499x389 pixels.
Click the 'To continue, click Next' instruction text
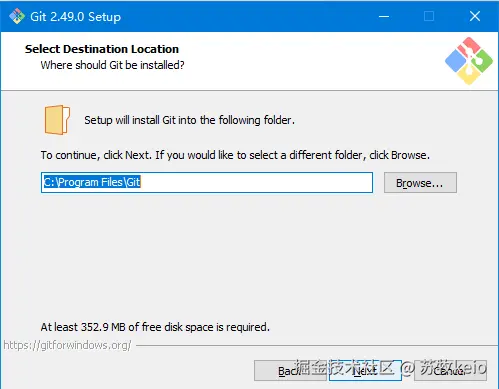click(x=235, y=155)
